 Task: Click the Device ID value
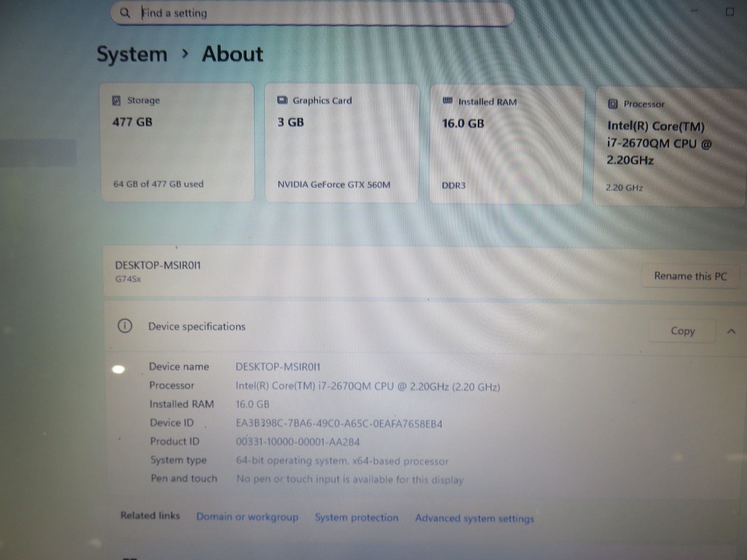click(x=339, y=424)
